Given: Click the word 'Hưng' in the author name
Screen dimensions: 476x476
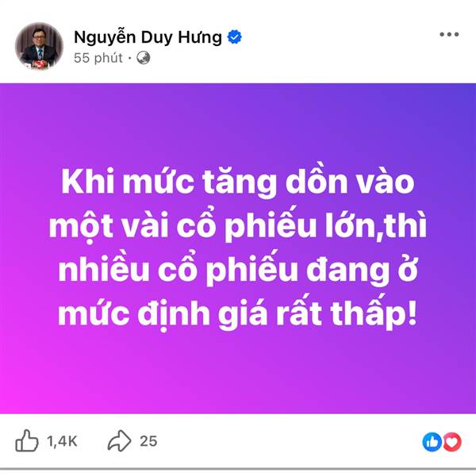Looking at the screenshot, I should [x=200, y=37].
